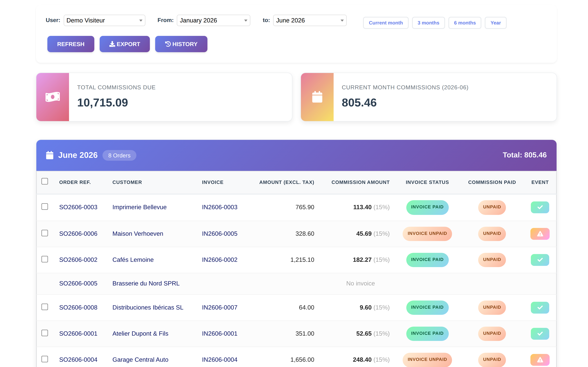Click the checkmark event icon for Cafés Lemoine
Screen dimensions: 588x367
click(x=540, y=260)
